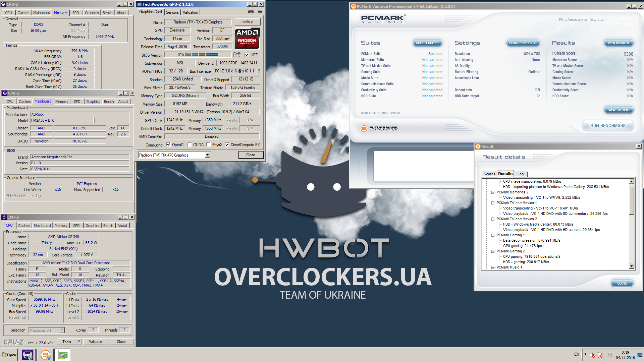The height and width of the screenshot is (362, 644).
Task: Click the GPU-Z Close button
Action: 251,155
